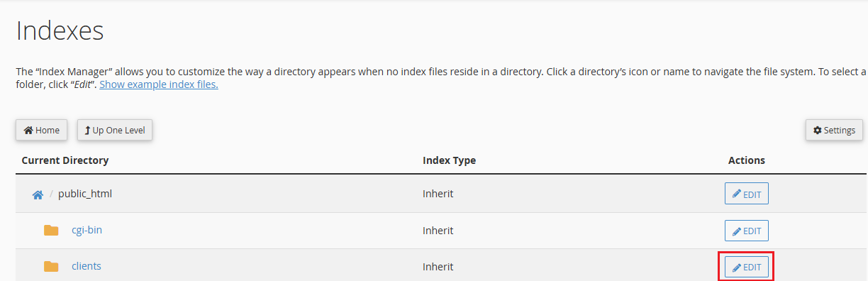Edit index settings for public_html
The height and width of the screenshot is (281, 868).
pyautogui.click(x=747, y=194)
